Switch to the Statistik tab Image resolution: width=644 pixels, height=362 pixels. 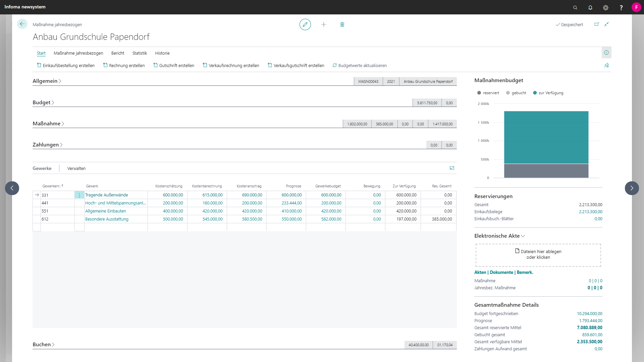[x=140, y=53]
